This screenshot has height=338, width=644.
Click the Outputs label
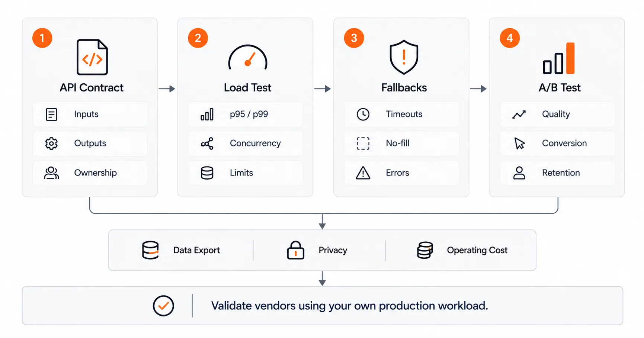90,143
